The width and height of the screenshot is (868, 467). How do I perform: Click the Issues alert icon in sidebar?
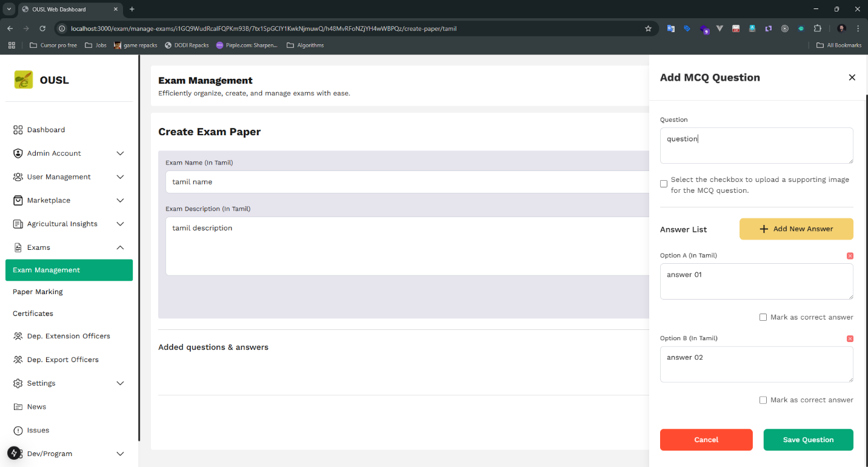click(x=18, y=431)
